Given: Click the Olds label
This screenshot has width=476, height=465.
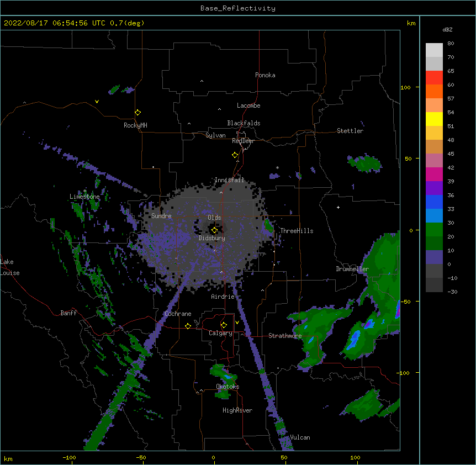Looking at the screenshot, I should tap(214, 218).
